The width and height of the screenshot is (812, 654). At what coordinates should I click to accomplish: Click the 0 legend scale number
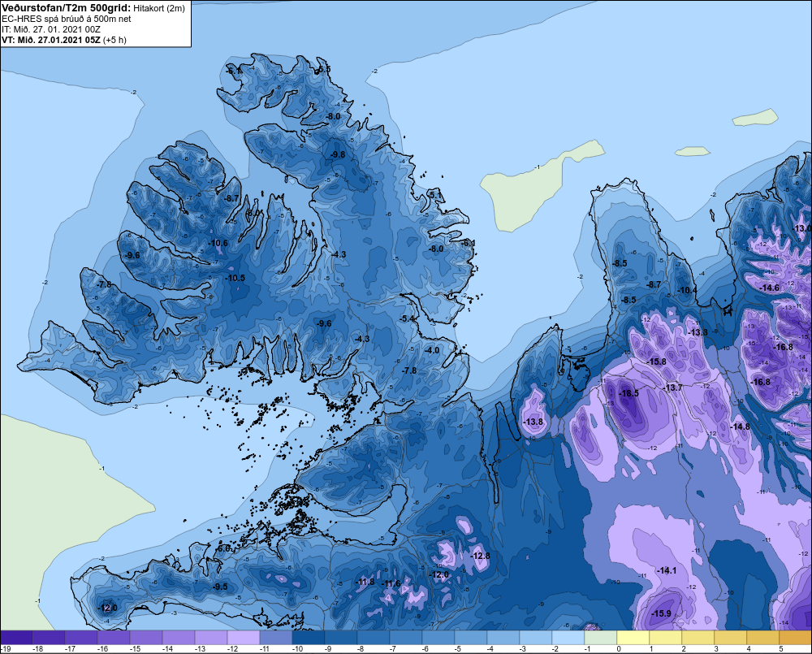619,649
